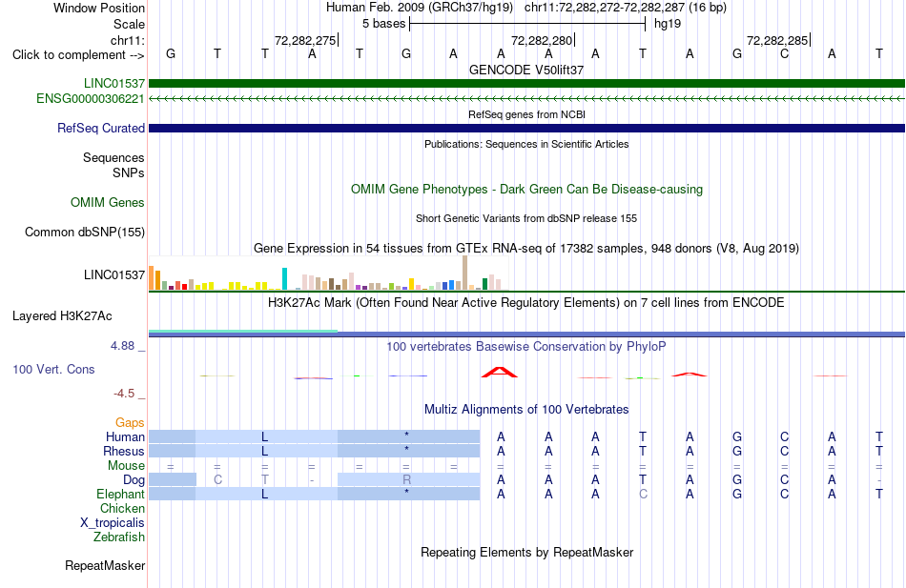
Task: Select the Elephant species row label
Action: coord(120,494)
